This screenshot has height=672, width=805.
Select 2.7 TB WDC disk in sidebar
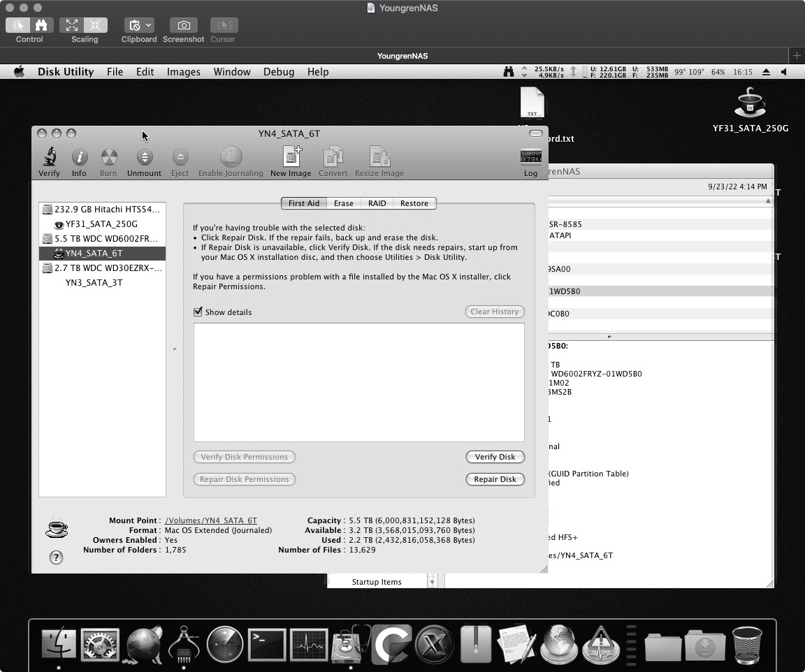102,268
